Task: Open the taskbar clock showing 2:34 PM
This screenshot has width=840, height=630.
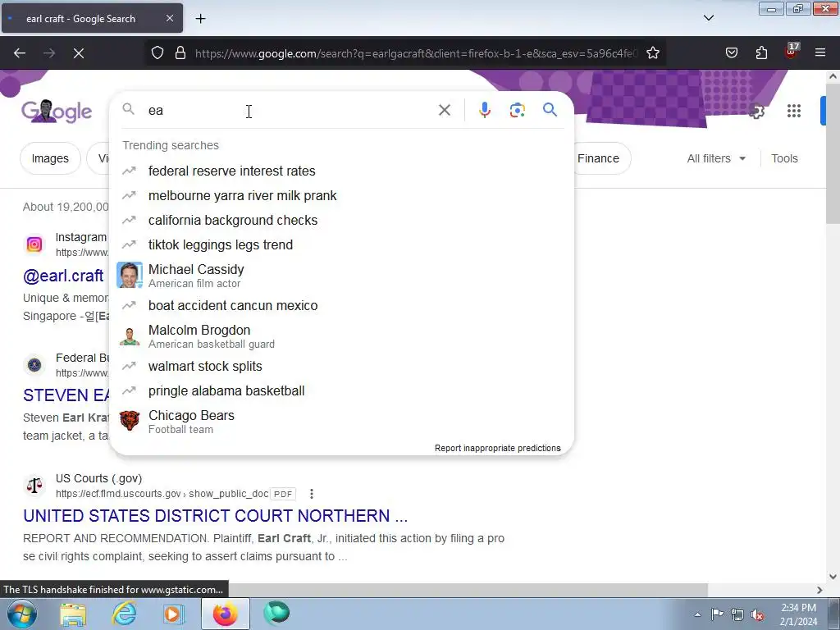Action: (x=798, y=614)
